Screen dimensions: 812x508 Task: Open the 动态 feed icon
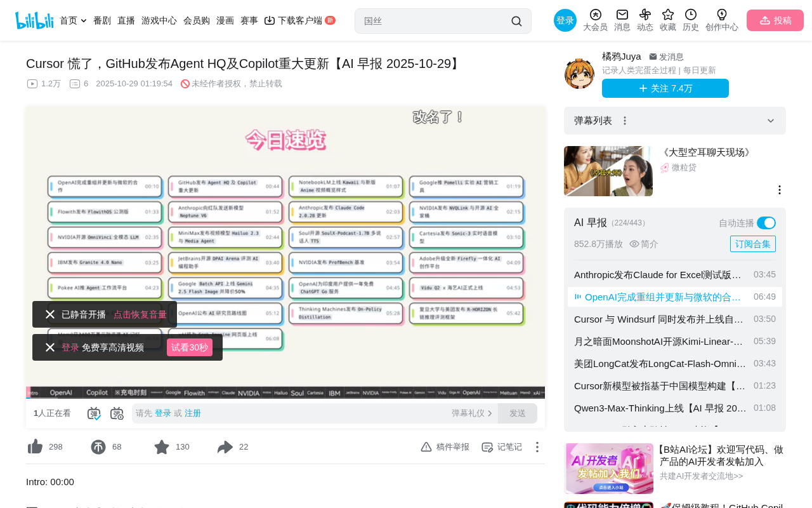(645, 15)
